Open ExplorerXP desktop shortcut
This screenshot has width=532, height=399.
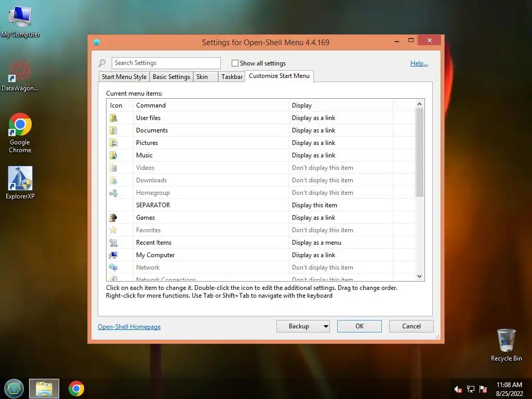click(20, 182)
